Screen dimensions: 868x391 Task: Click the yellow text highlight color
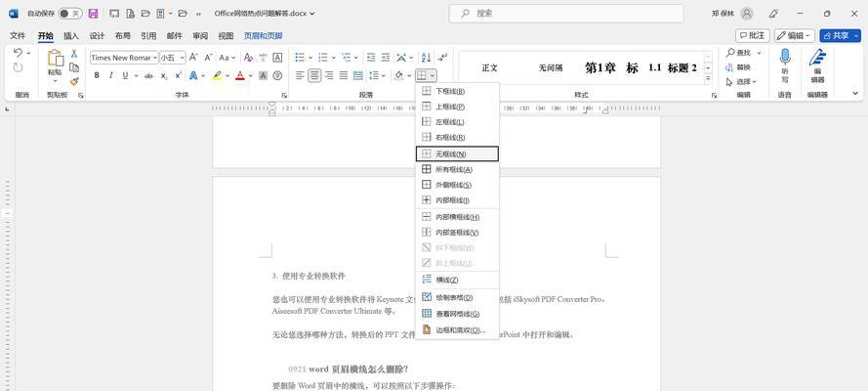(x=217, y=75)
